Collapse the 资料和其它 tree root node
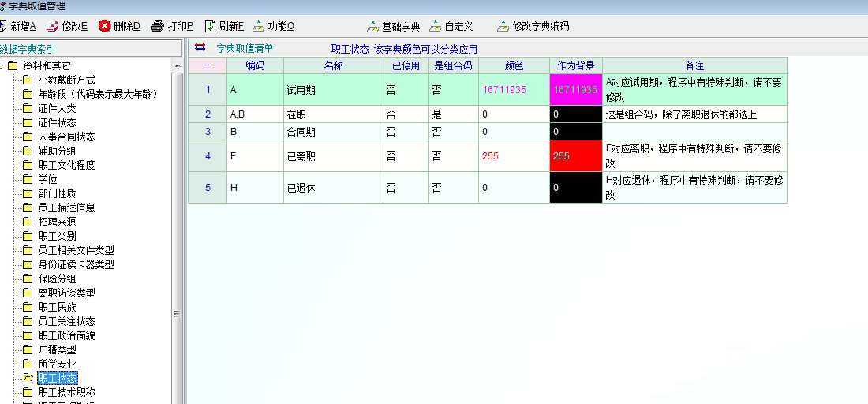 (x=2, y=65)
